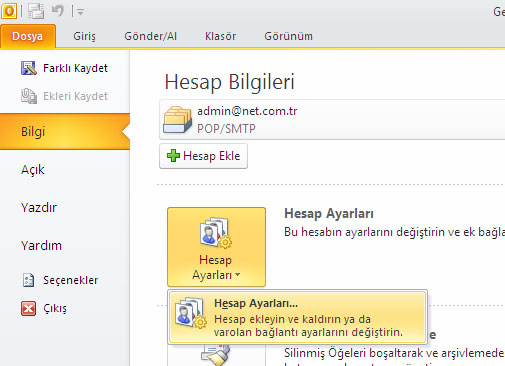Open the Yardım section
The image size is (505, 366).
pos(41,246)
